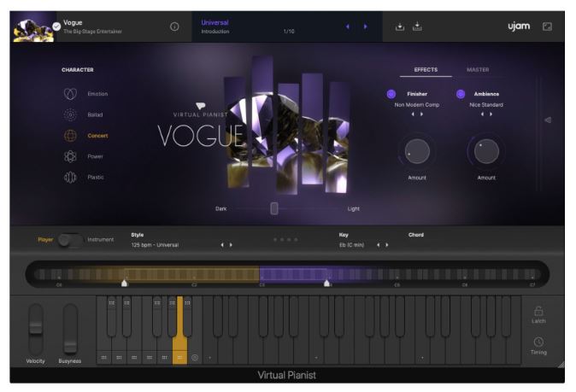This screenshot has width=576, height=392.
Task: Toggle the Player/Instrument mode switch
Action: [x=70, y=240]
